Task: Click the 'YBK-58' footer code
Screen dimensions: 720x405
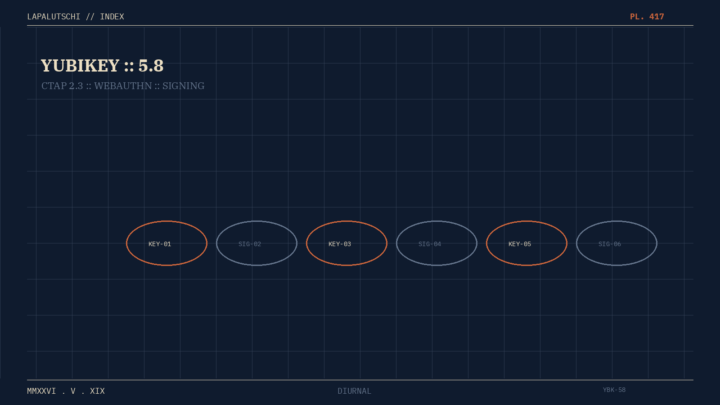Action: [x=614, y=390]
